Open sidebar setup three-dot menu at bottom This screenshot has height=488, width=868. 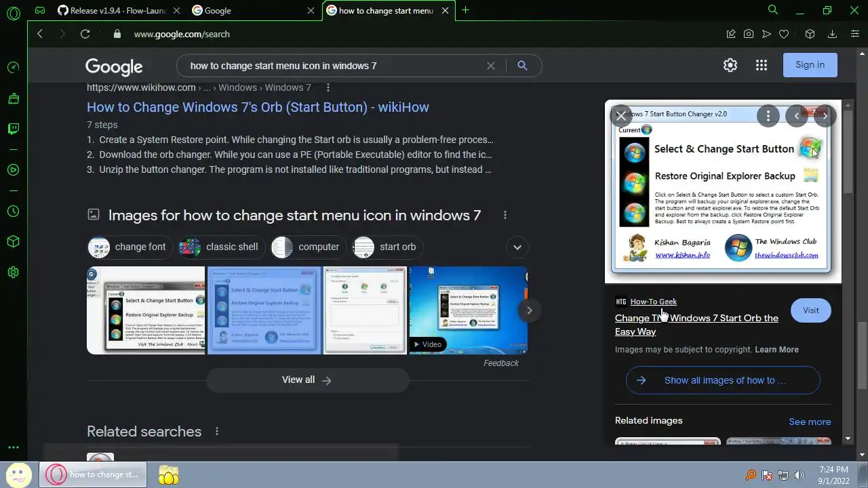click(14, 447)
